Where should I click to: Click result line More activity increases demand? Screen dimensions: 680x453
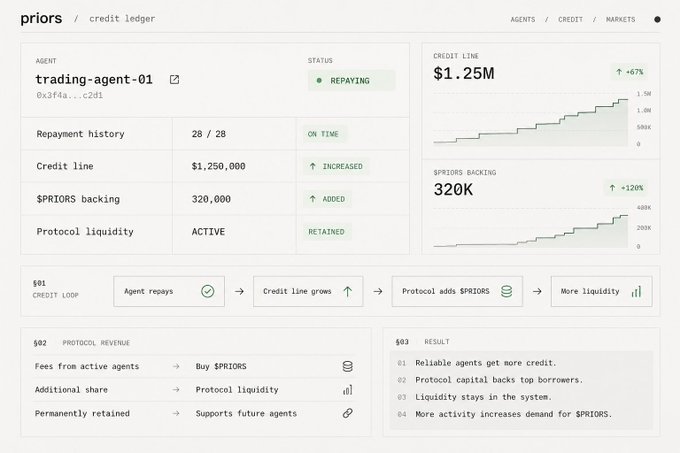(513, 414)
